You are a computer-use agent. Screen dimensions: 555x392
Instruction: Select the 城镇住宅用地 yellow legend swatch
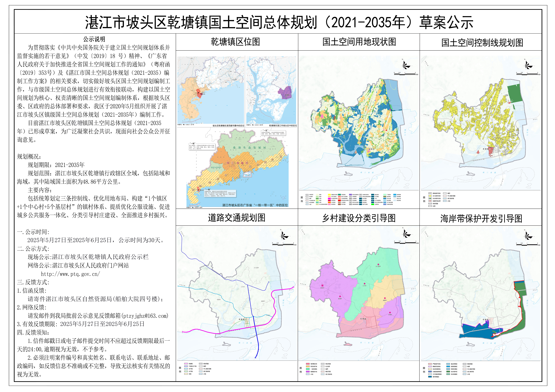(x=329, y=195)
